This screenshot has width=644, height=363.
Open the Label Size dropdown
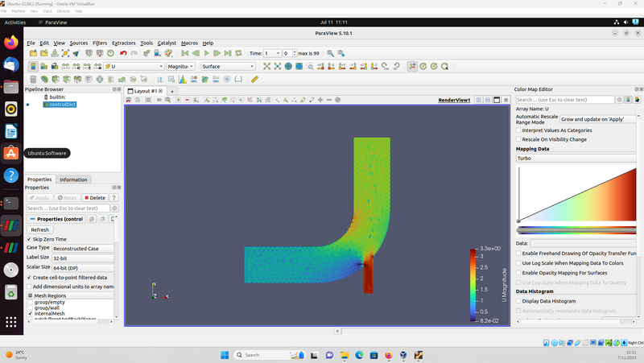pyautogui.click(x=83, y=258)
